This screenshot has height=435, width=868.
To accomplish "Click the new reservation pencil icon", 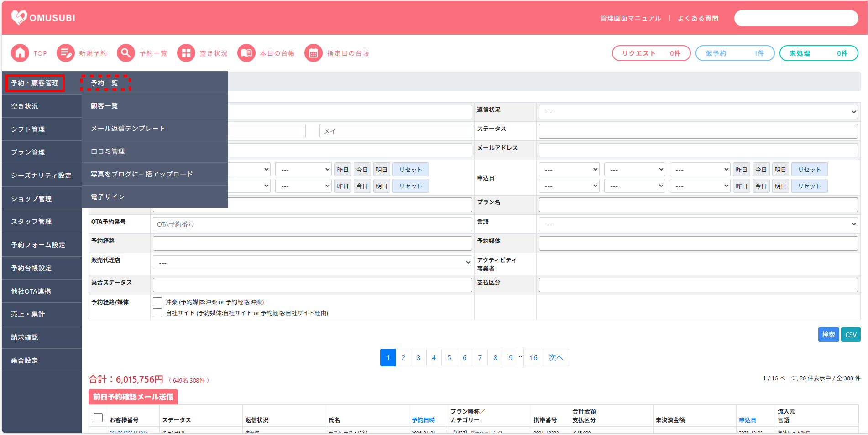I will click(65, 53).
